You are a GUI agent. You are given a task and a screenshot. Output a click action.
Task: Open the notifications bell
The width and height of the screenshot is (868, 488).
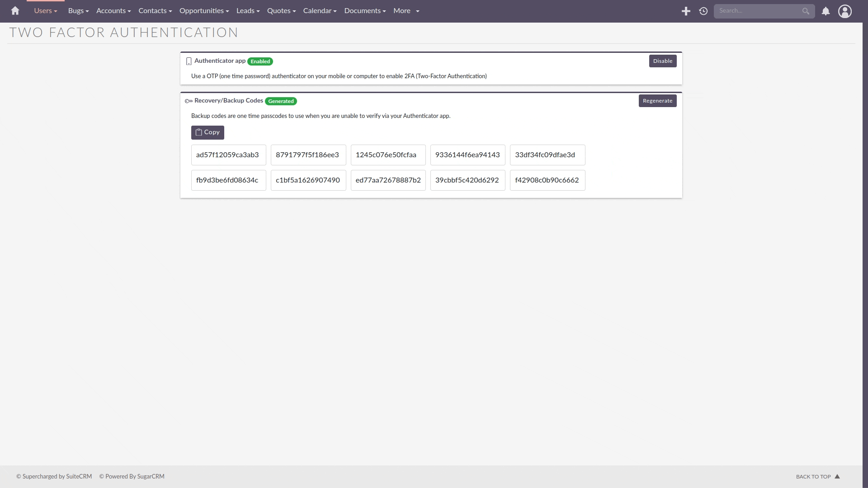pyautogui.click(x=826, y=11)
